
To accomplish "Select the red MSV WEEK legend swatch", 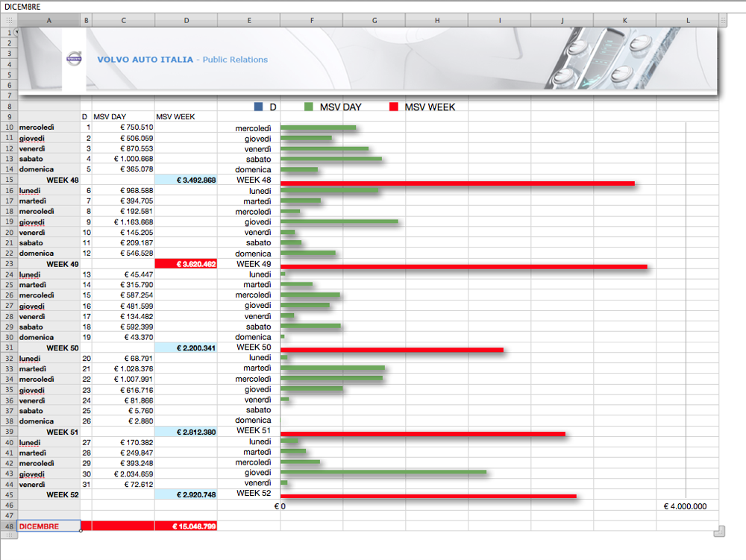I will coord(394,107).
